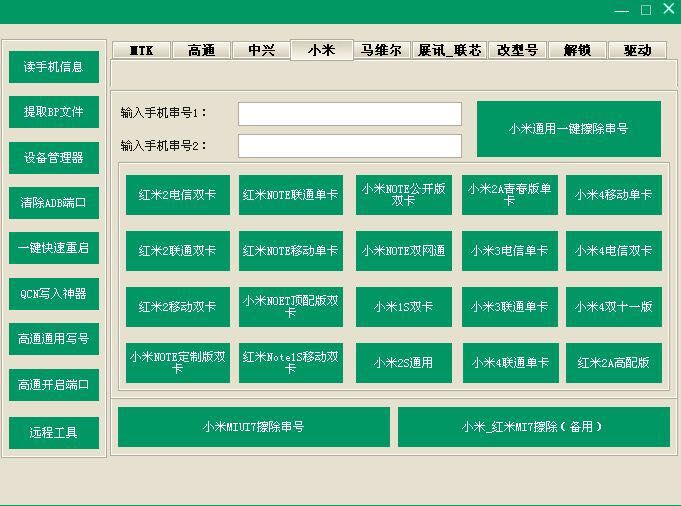Minimize the application window
Image resolution: width=681 pixels, height=506 pixels.
[622, 10]
